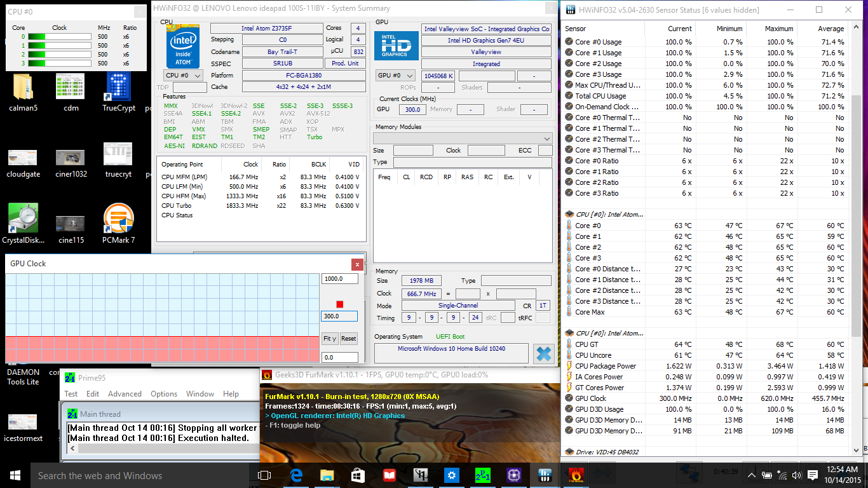Viewport: 868px width, 488px height.
Task: Click GPU Clock maximum value field 1000.0
Action: point(340,279)
